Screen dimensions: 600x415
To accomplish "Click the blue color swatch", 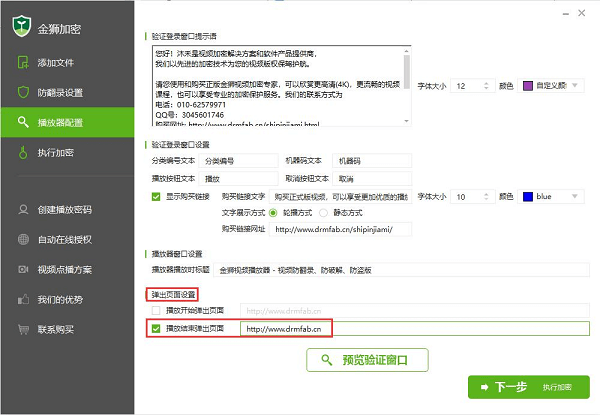I will pyautogui.click(x=528, y=197).
